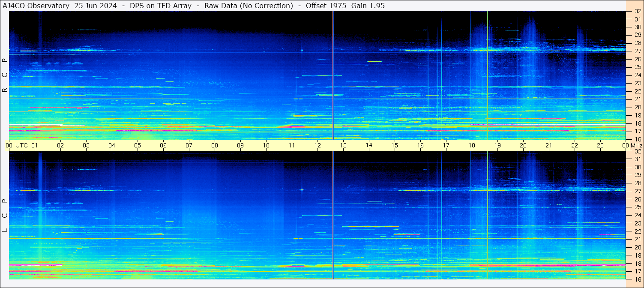
Task: Click the ending 00 hour beside MHz
Action: pyautogui.click(x=625, y=145)
